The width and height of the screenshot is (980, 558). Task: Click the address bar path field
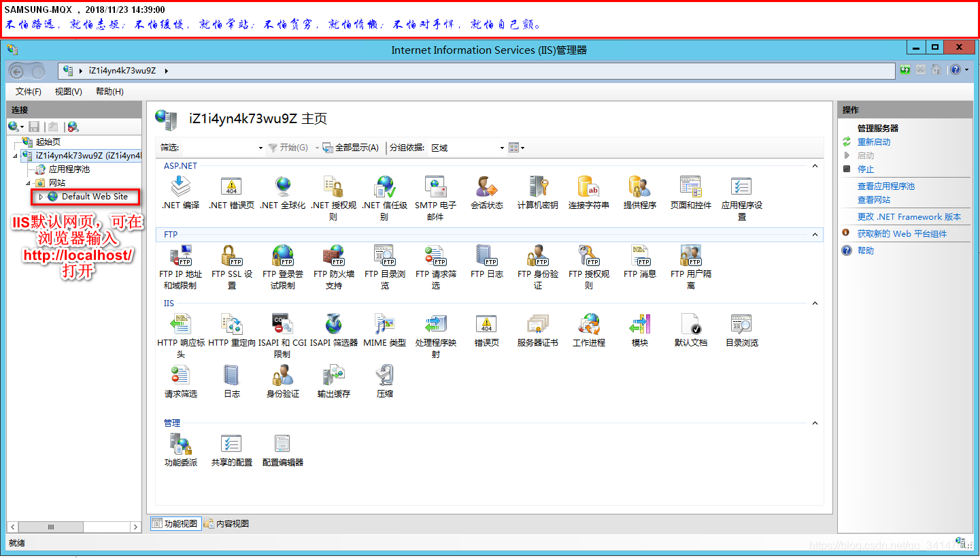click(x=477, y=71)
